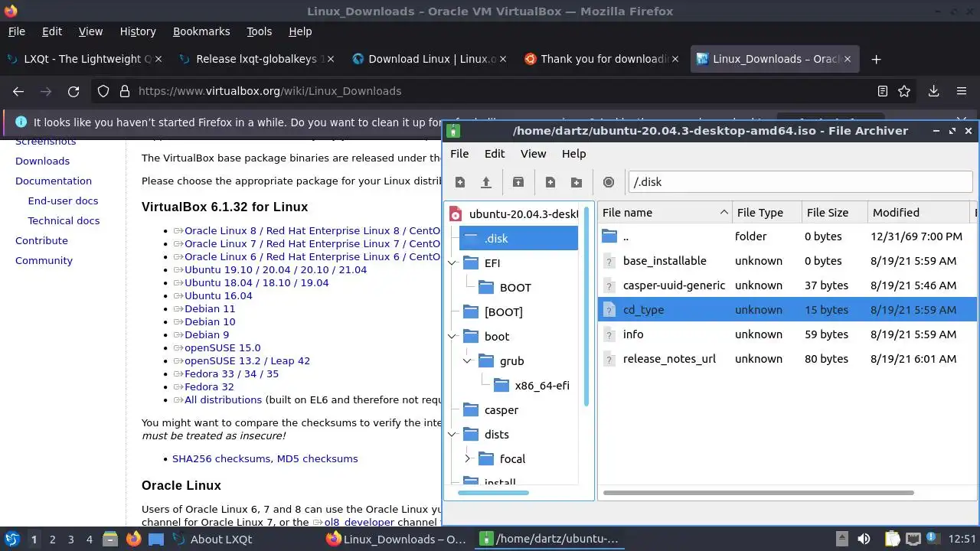Sort by File Type column header
This screenshot has width=980, height=551.
click(x=766, y=213)
